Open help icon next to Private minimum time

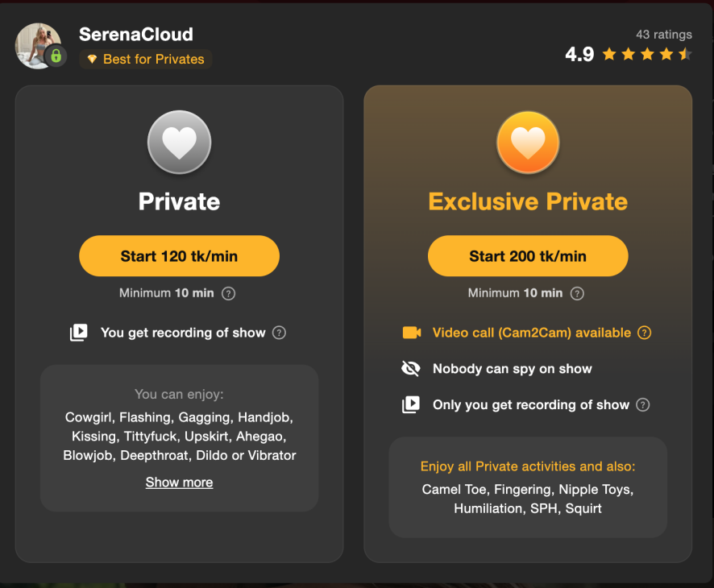pos(228,293)
